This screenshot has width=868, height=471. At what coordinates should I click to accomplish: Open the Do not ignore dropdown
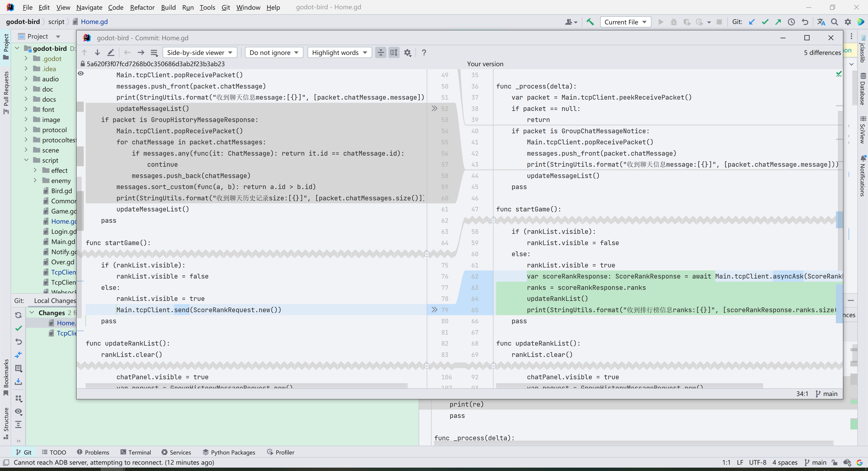coord(274,52)
